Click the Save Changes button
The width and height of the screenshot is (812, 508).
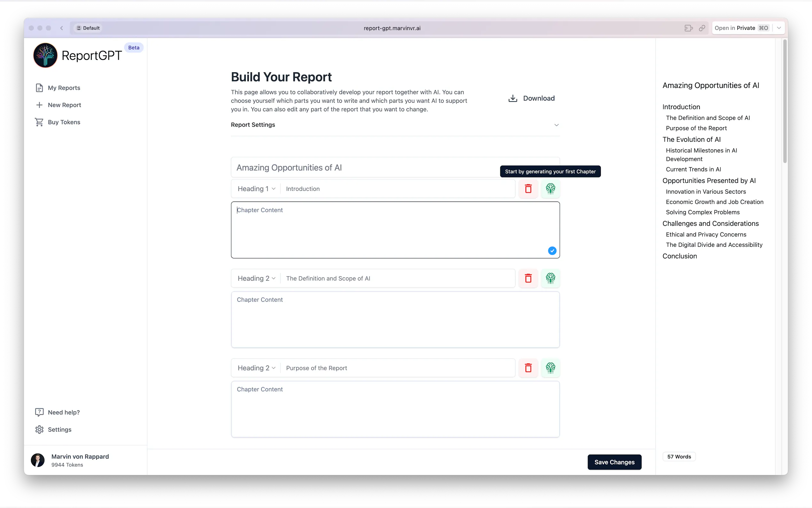pyautogui.click(x=614, y=462)
